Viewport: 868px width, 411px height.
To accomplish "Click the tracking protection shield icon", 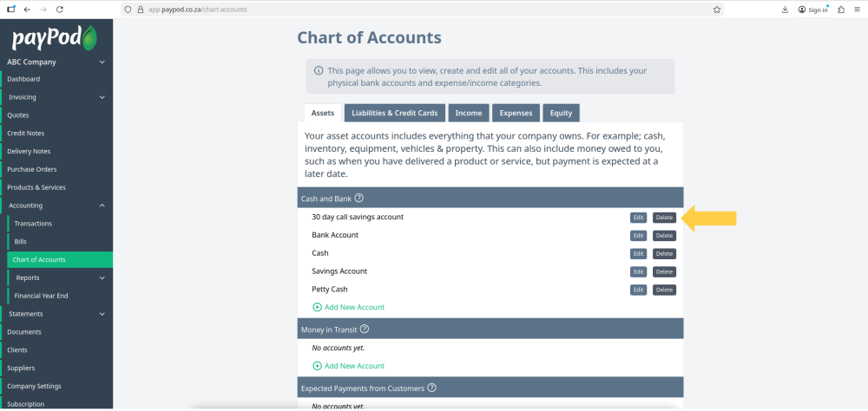I will click(x=128, y=10).
